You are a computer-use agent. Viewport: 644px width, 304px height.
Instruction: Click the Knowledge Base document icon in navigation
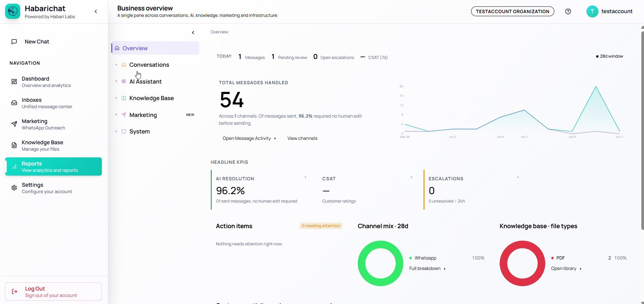click(x=14, y=145)
